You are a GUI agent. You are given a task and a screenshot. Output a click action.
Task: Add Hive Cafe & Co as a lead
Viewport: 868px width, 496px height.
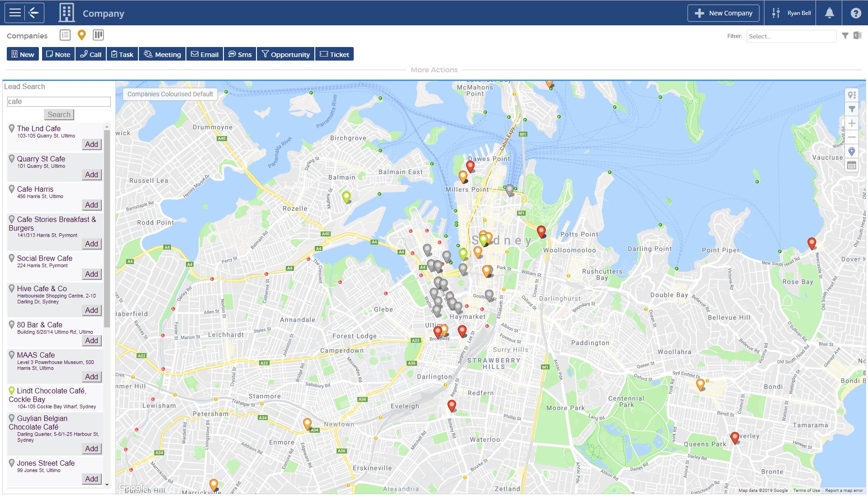[x=91, y=310]
